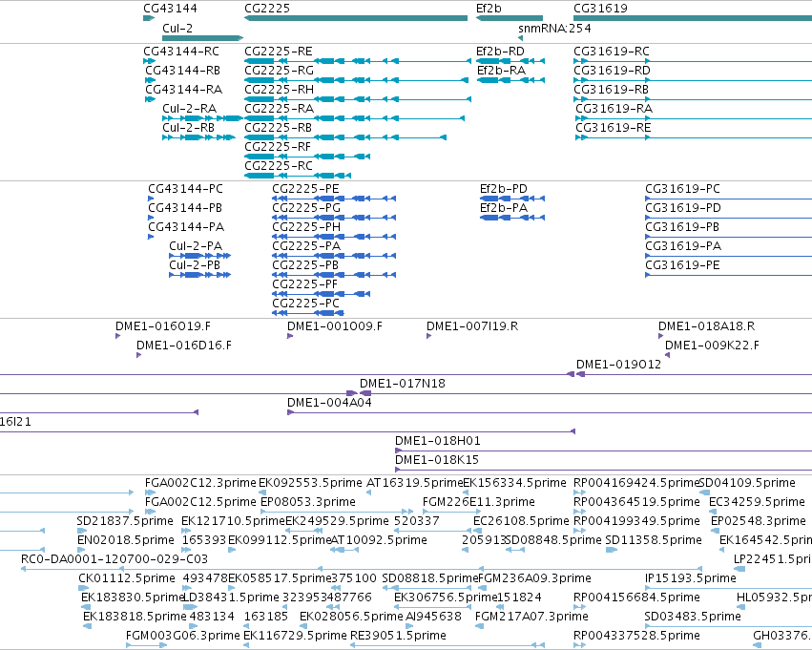Select EST RC0-DA0001-120700-029-C03
This screenshot has width=812, height=650.
coord(361,569)
